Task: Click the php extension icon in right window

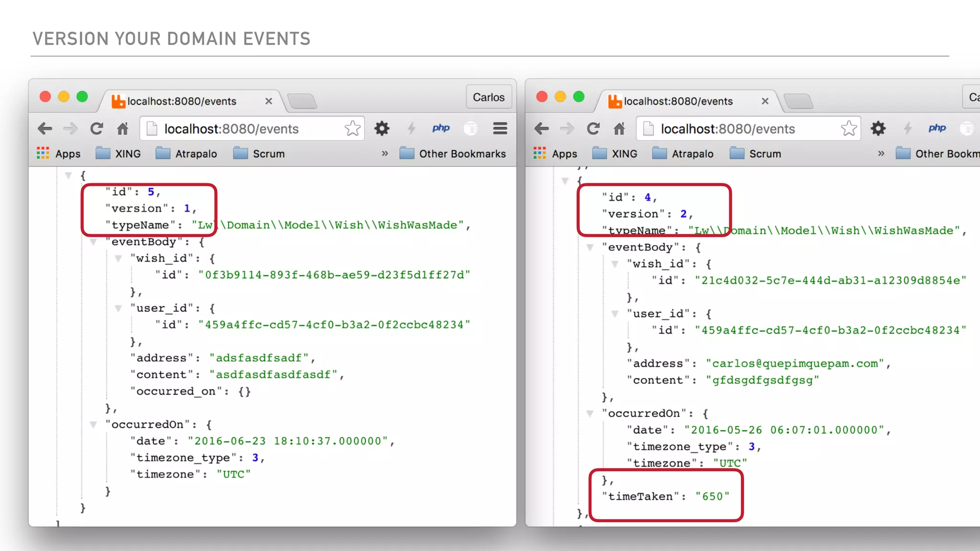Action: [937, 128]
